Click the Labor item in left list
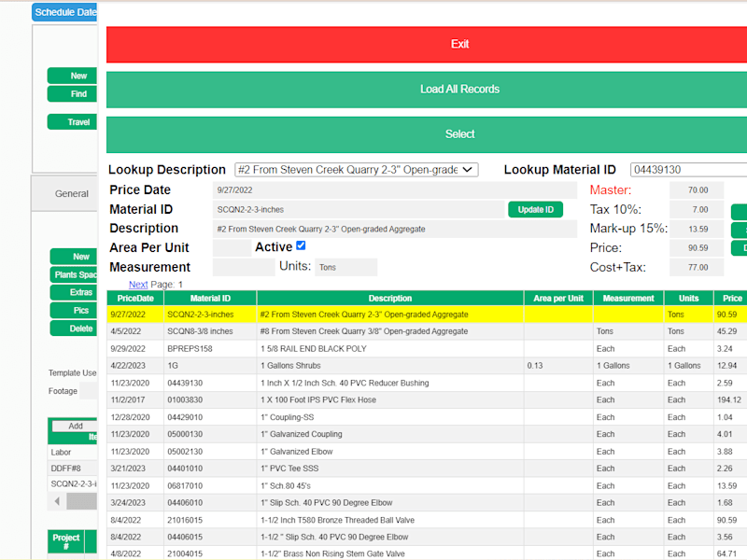 [73, 453]
